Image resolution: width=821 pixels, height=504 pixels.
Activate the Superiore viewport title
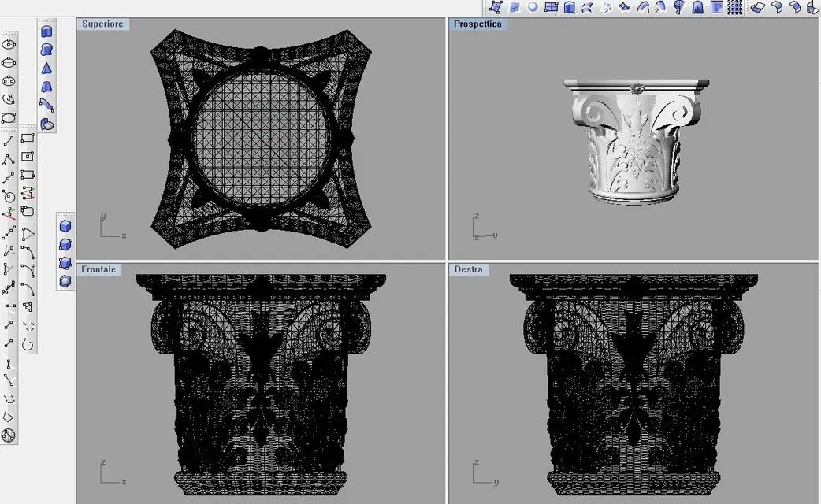coord(102,24)
